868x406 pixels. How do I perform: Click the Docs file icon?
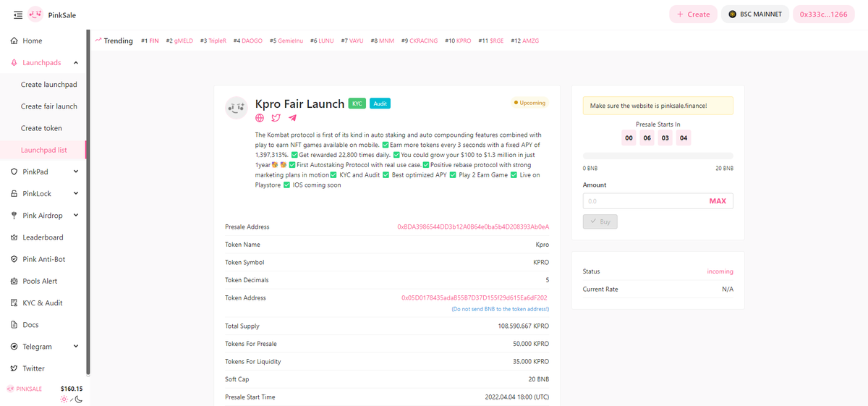tap(14, 325)
